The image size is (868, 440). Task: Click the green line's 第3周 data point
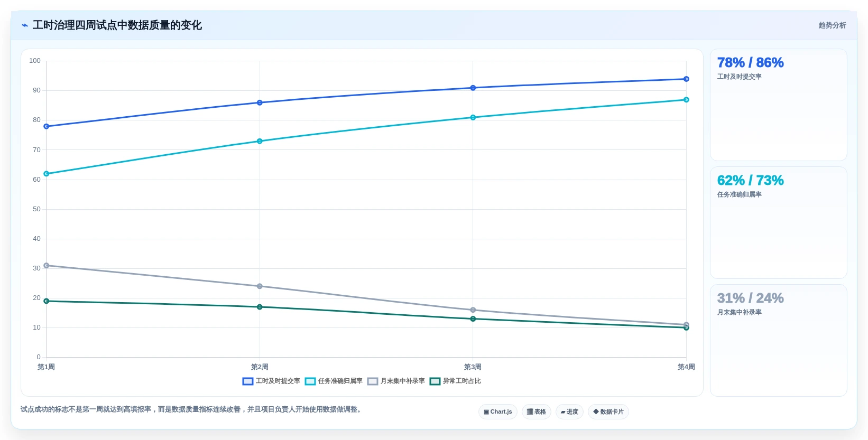[x=473, y=319]
